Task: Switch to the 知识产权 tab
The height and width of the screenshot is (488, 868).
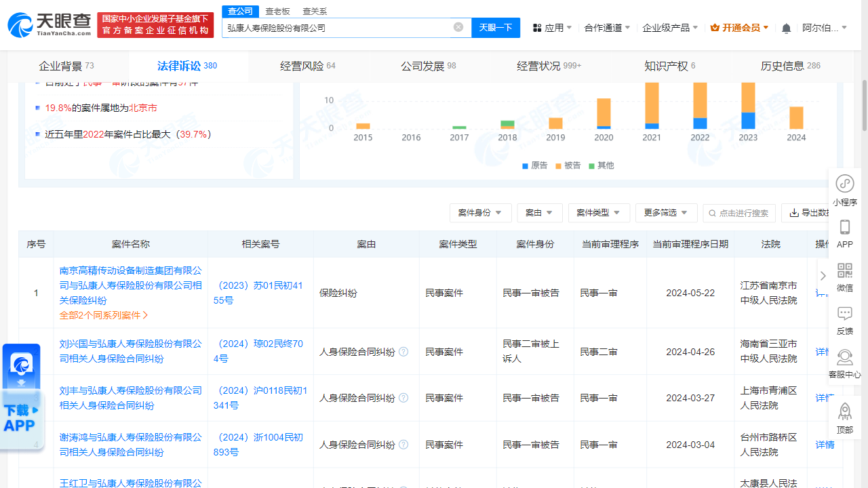Action: [x=670, y=66]
